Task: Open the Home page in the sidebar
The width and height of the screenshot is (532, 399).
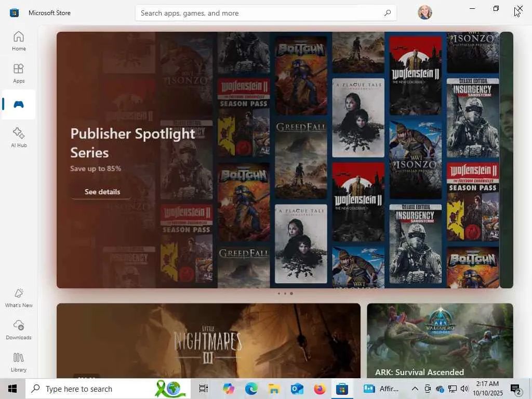Action: [19, 41]
